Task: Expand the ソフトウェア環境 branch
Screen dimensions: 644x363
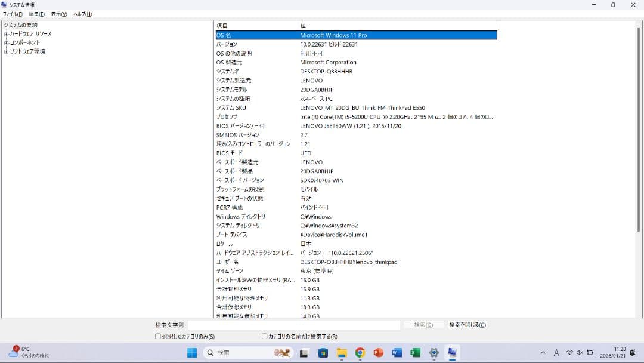Action: click(5, 50)
